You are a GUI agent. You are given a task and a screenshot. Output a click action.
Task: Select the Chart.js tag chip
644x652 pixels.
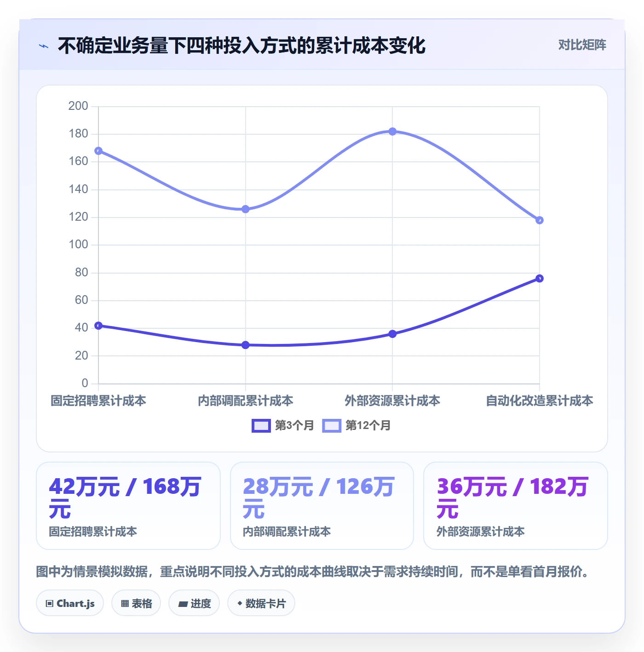[70, 603]
